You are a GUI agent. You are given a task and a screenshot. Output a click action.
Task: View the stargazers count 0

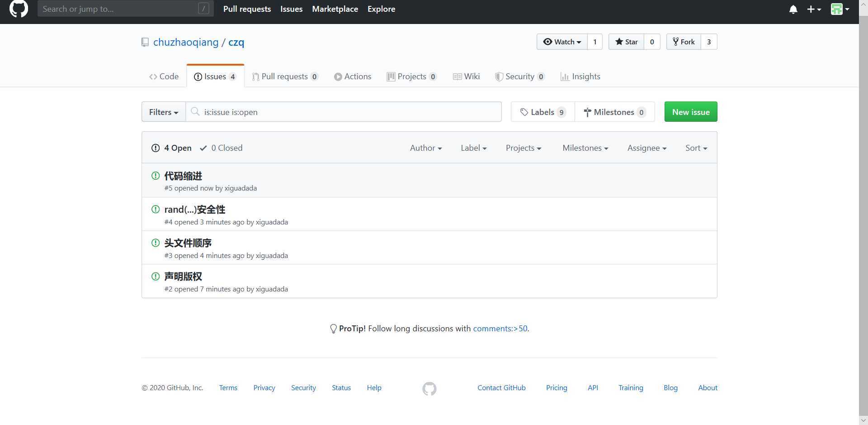(x=652, y=42)
